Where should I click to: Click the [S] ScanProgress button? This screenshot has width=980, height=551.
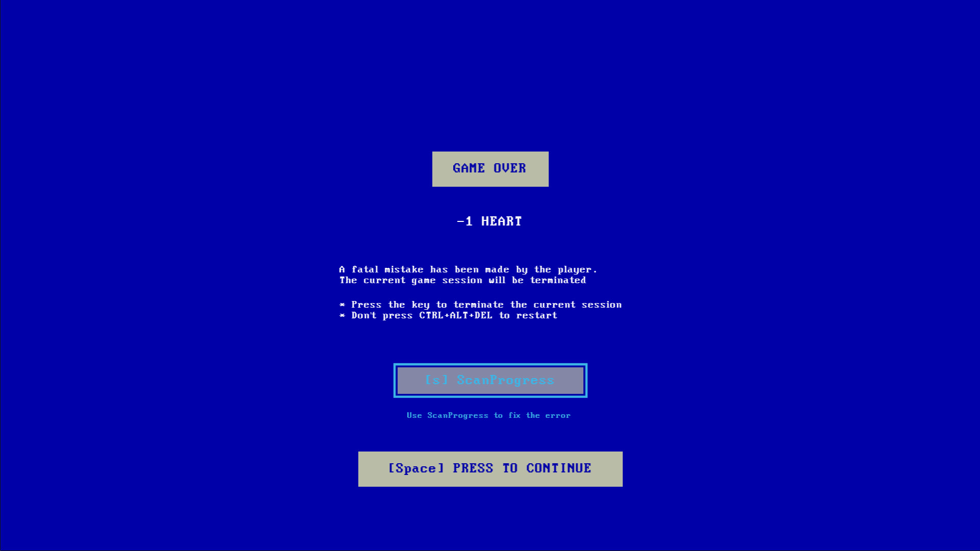(x=489, y=380)
